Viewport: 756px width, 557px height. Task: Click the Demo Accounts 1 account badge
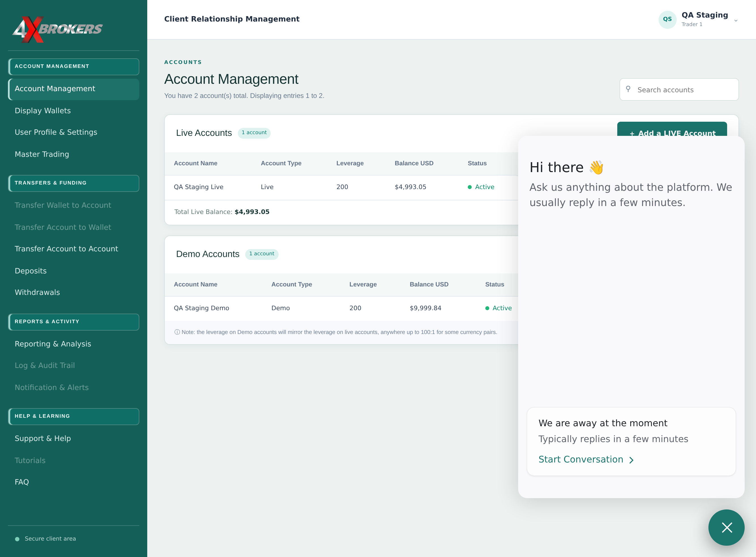click(x=261, y=254)
